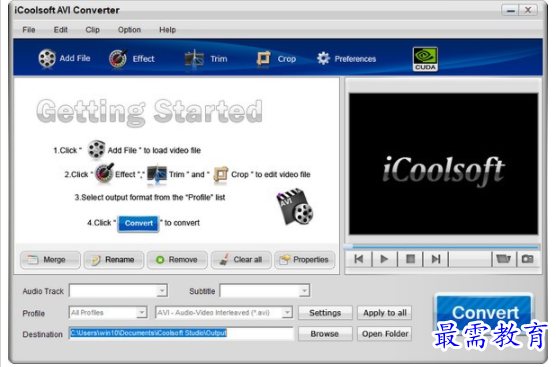This screenshot has width=556, height=367.
Task: Click the Destination path input field
Action: tap(181, 333)
